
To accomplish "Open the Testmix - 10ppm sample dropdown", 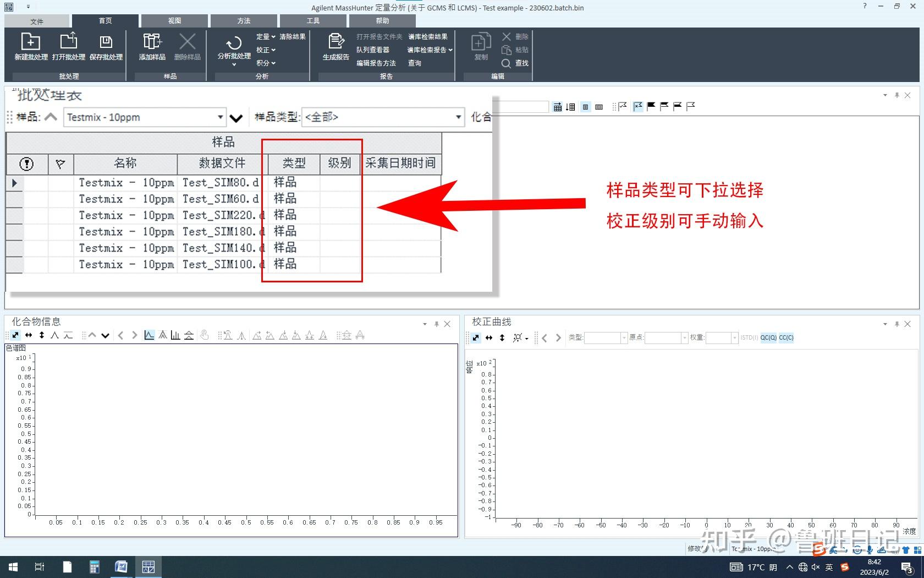I will click(x=220, y=117).
